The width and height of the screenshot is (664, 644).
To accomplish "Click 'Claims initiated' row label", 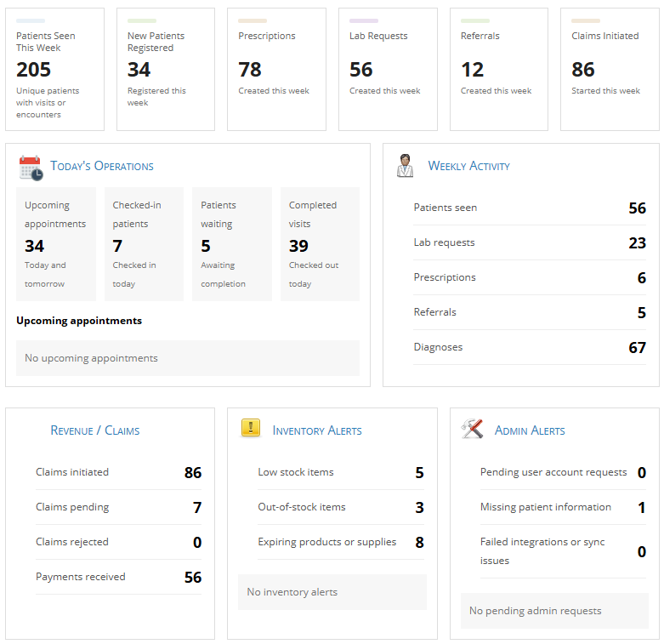I will click(72, 472).
